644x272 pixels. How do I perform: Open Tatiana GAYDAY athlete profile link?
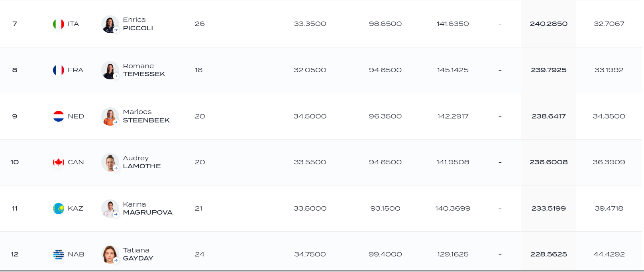(x=138, y=254)
